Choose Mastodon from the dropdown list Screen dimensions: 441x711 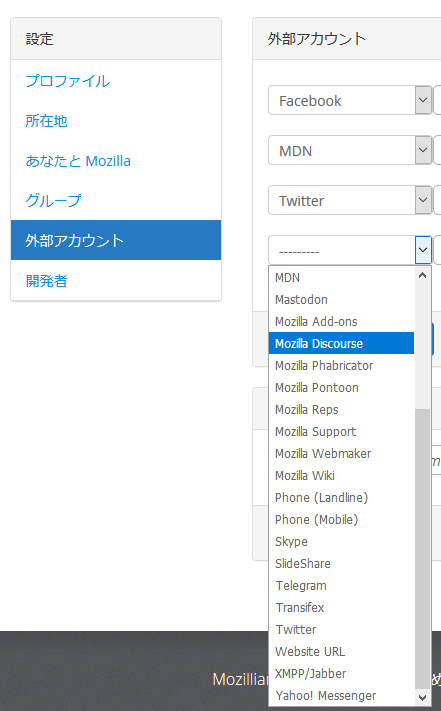tap(341, 299)
